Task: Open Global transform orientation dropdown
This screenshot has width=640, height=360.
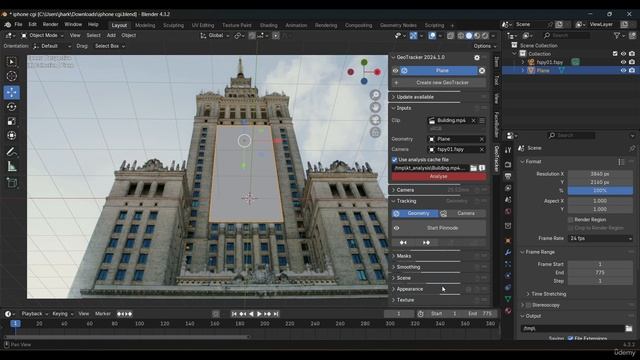Action: coord(214,36)
